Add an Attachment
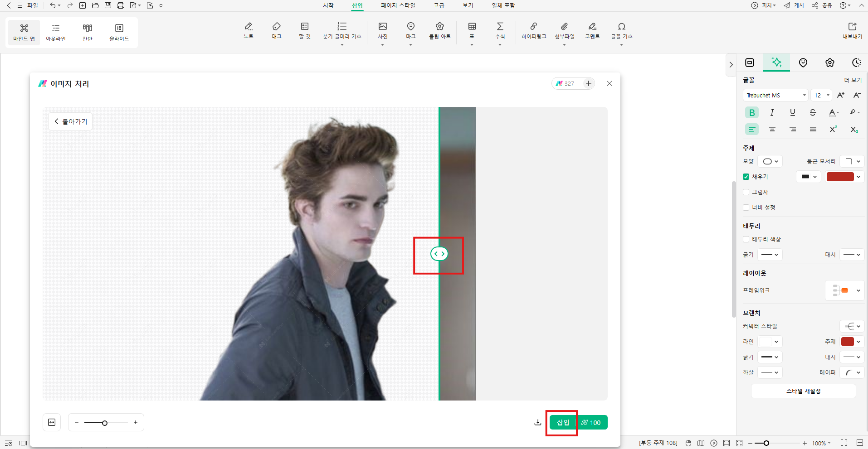 coord(564,30)
